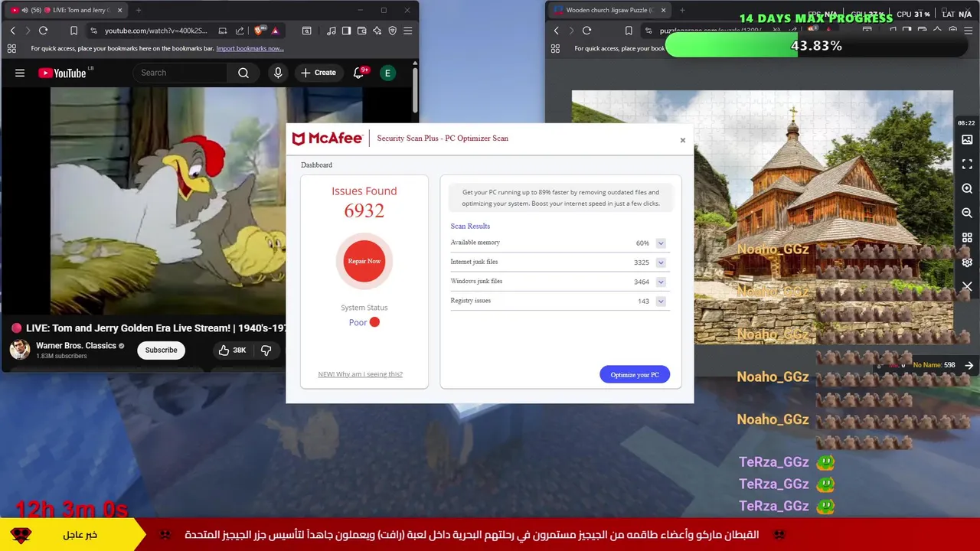
Task: Close the puzzle side toolbar with X
Action: point(967,286)
